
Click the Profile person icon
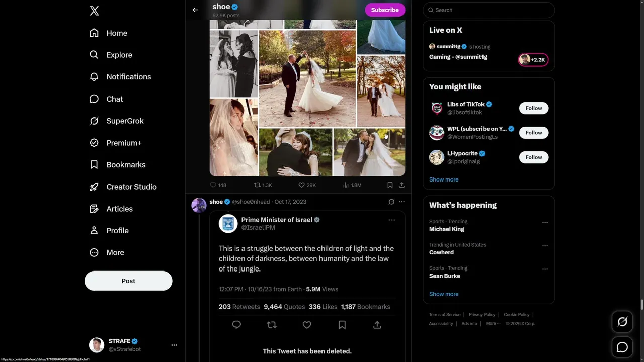(94, 231)
